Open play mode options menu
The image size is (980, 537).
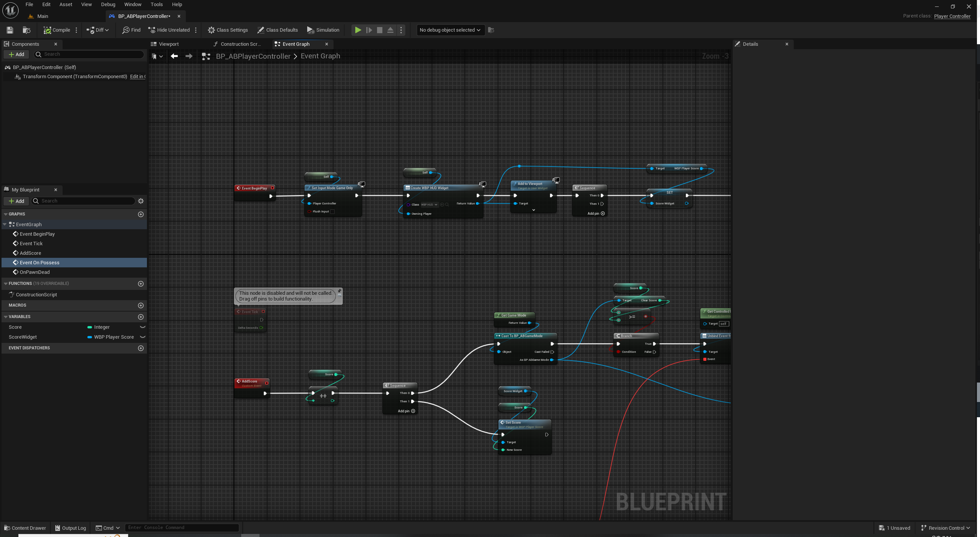[x=401, y=30]
